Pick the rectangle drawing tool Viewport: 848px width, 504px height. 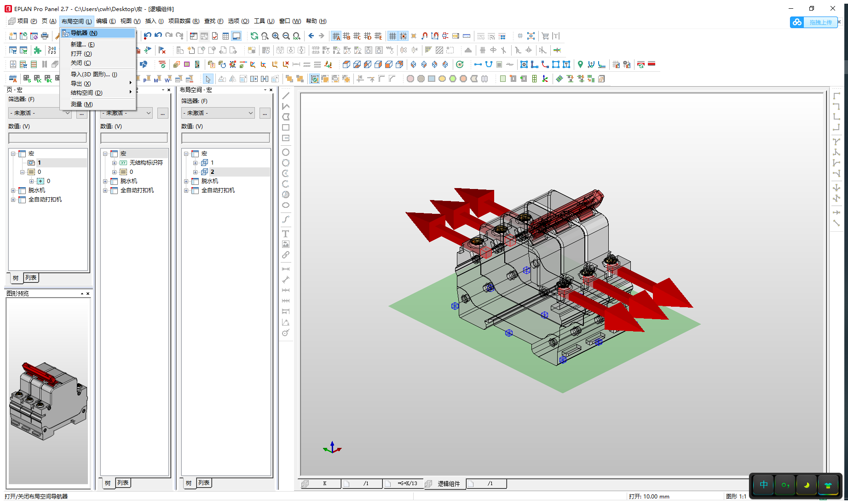point(285,127)
